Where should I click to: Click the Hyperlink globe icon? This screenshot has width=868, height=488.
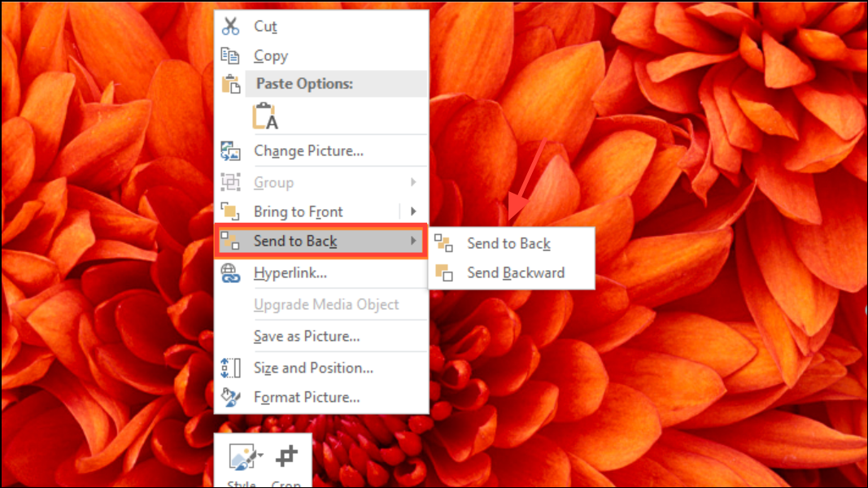click(231, 273)
